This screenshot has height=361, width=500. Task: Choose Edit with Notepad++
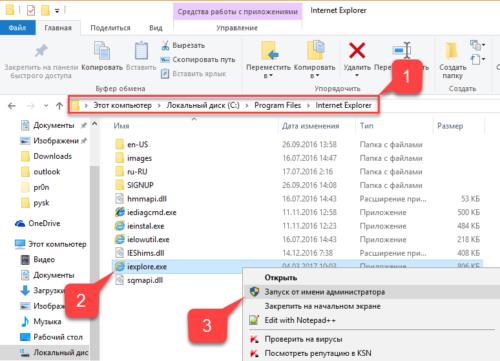[x=300, y=320]
